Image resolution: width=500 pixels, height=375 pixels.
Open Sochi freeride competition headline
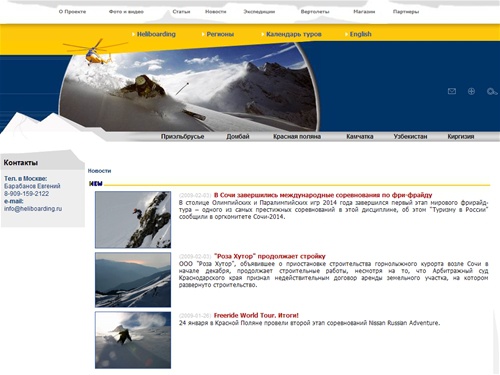click(323, 195)
